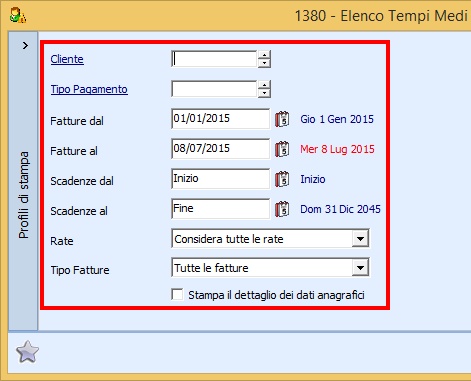The width and height of the screenshot is (471, 381).
Task: Open calendar picker for Scadenze al
Action: click(x=282, y=209)
